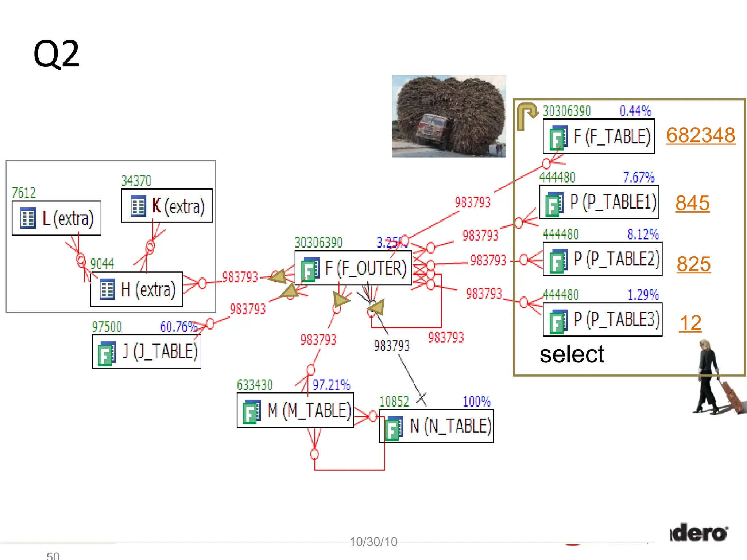Click the P_TABLE1 node icon
This screenshot has width=747, height=560.
coord(554,204)
